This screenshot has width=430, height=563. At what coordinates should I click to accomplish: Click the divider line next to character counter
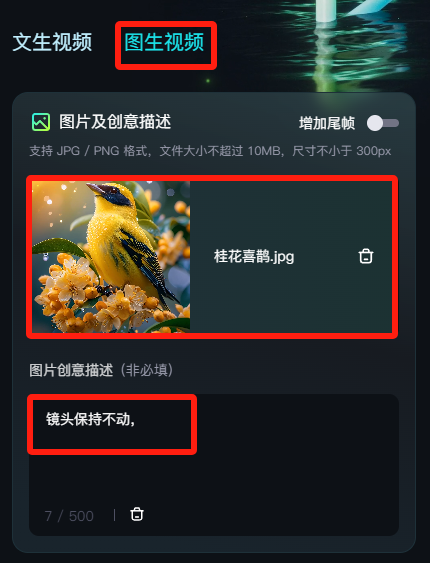tap(114, 515)
